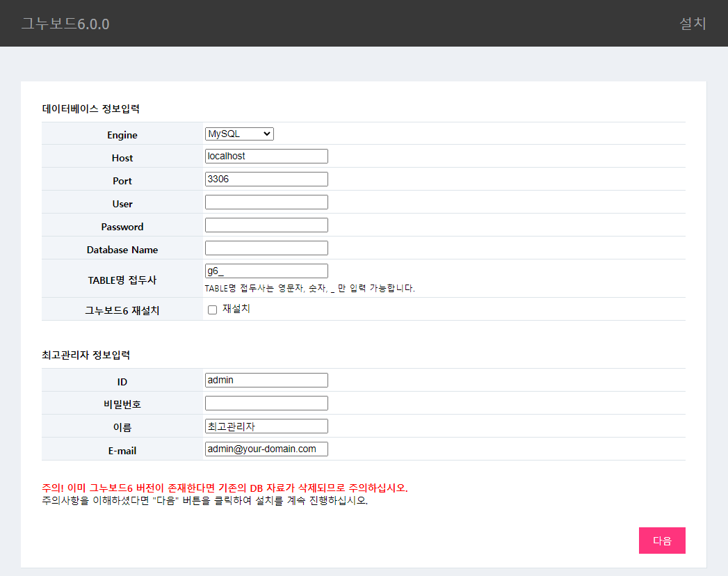Viewport: 728px width, 576px height.
Task: Click the 데이터베이스 정보입력 section heading
Action: click(x=91, y=109)
